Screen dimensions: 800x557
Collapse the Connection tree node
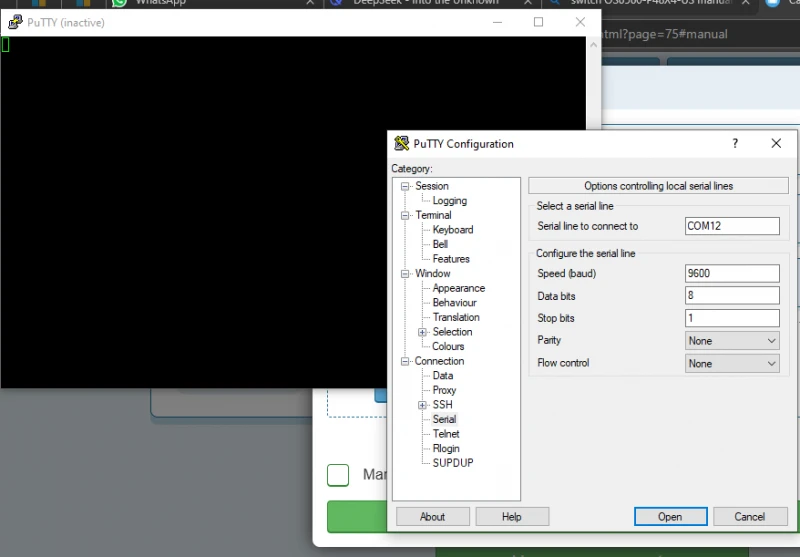pos(405,361)
